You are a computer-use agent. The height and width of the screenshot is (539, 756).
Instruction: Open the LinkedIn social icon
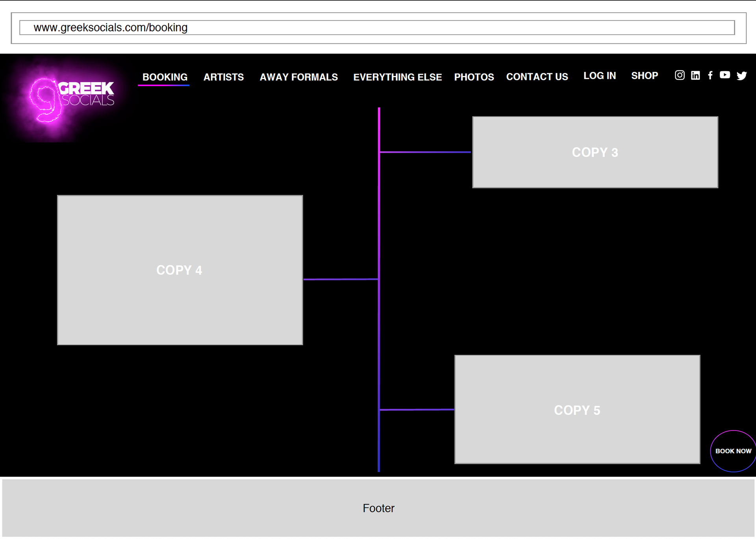[695, 75]
